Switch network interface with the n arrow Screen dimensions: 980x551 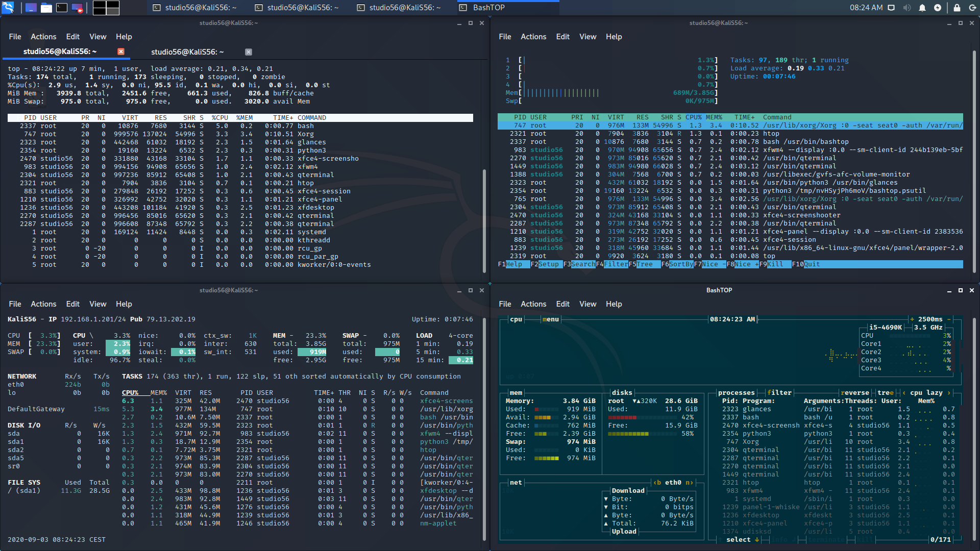click(x=689, y=482)
